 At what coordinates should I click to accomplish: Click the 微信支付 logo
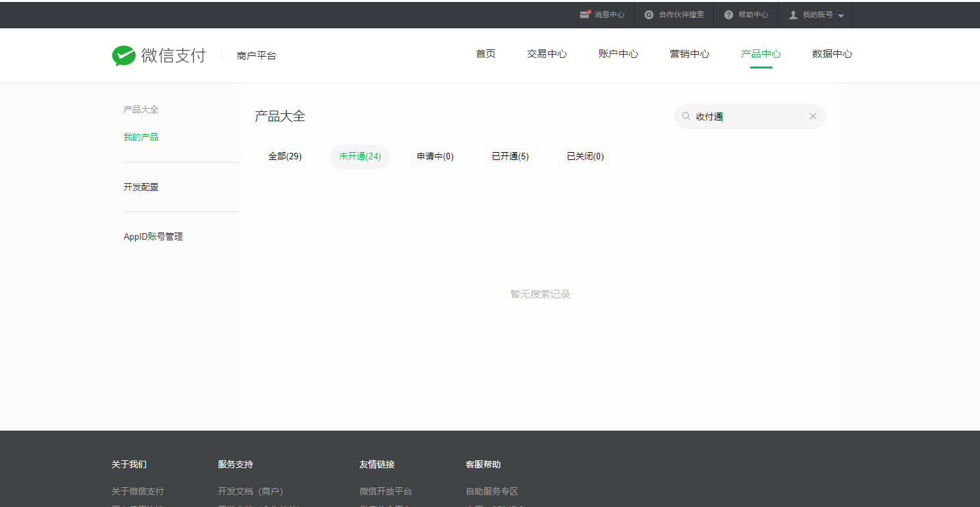click(159, 55)
